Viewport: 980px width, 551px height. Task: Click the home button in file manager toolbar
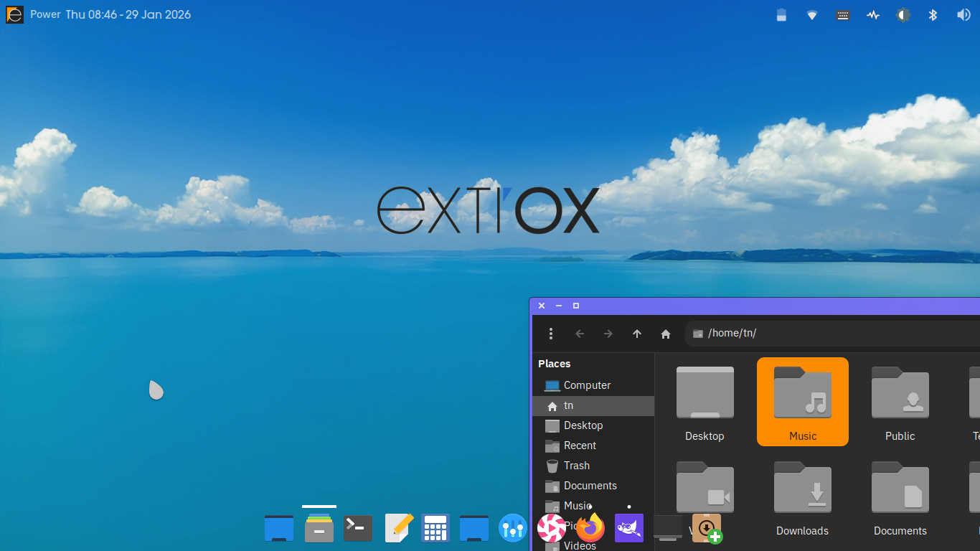[666, 334]
